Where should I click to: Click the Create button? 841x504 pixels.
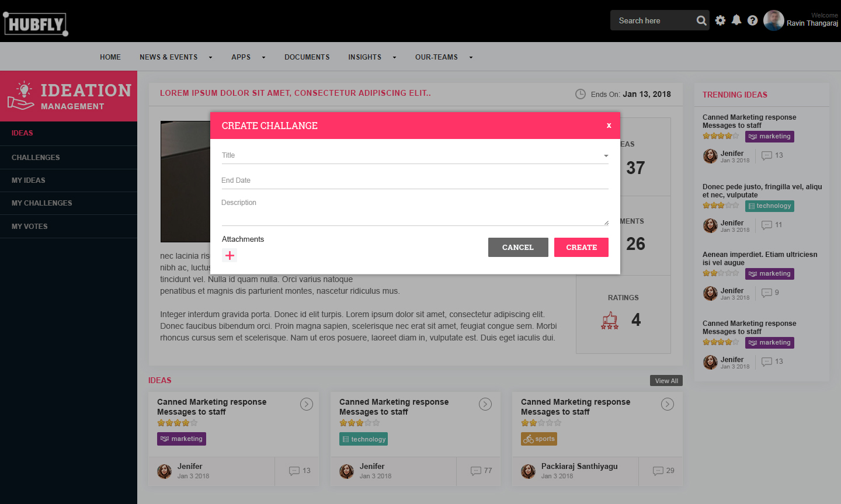pos(581,247)
